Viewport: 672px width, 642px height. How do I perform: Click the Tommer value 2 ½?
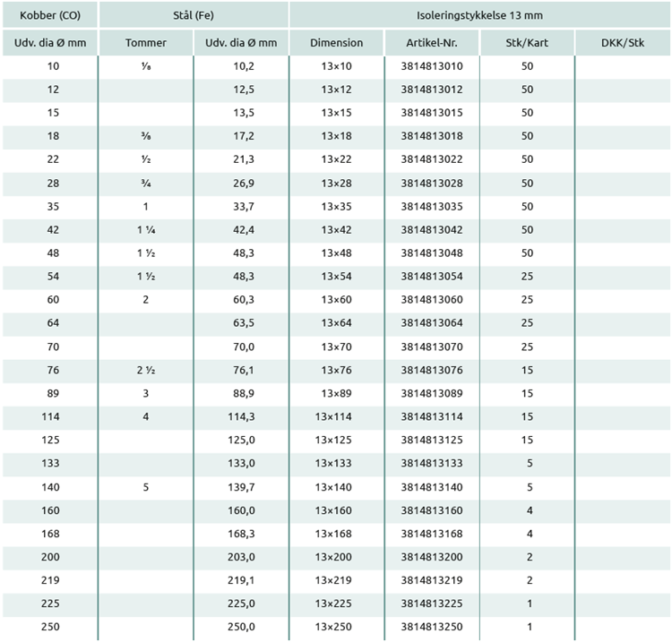coord(146,370)
